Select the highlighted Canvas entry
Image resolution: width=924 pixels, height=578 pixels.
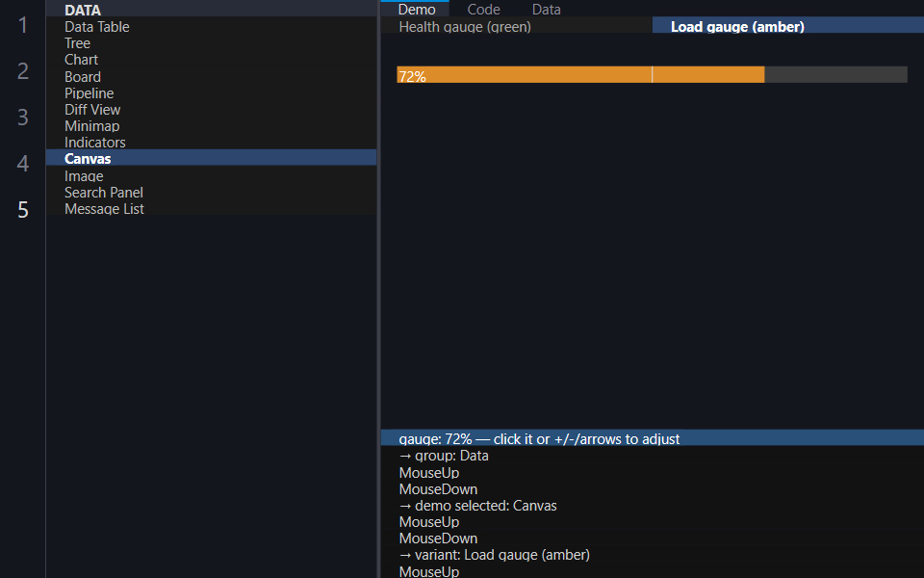pyautogui.click(x=211, y=159)
